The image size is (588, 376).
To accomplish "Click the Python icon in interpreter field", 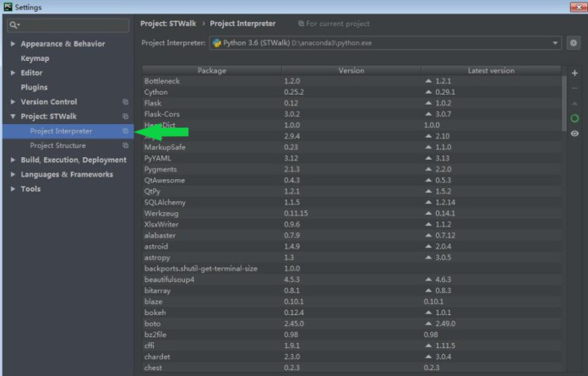I will [x=217, y=43].
